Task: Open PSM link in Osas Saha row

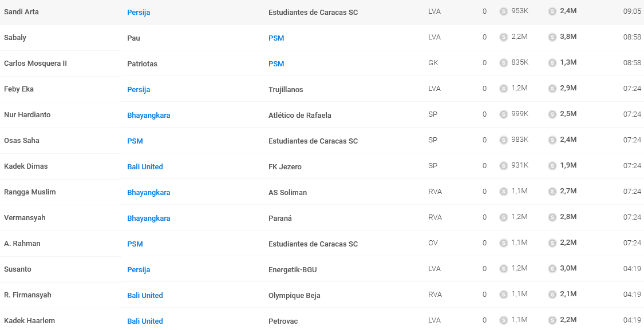Action: 135,141
